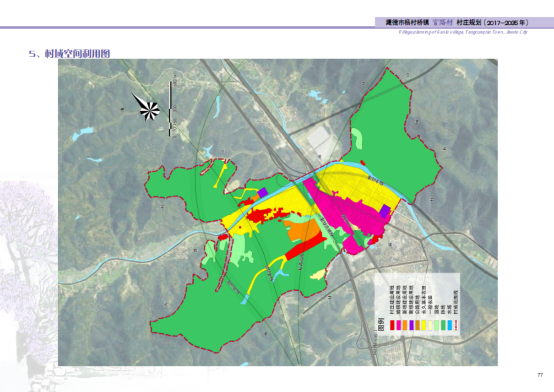Viewport: 554px width, 392px height.
Task: Click the dashed red boundary legend symbol
Action: tap(456, 325)
